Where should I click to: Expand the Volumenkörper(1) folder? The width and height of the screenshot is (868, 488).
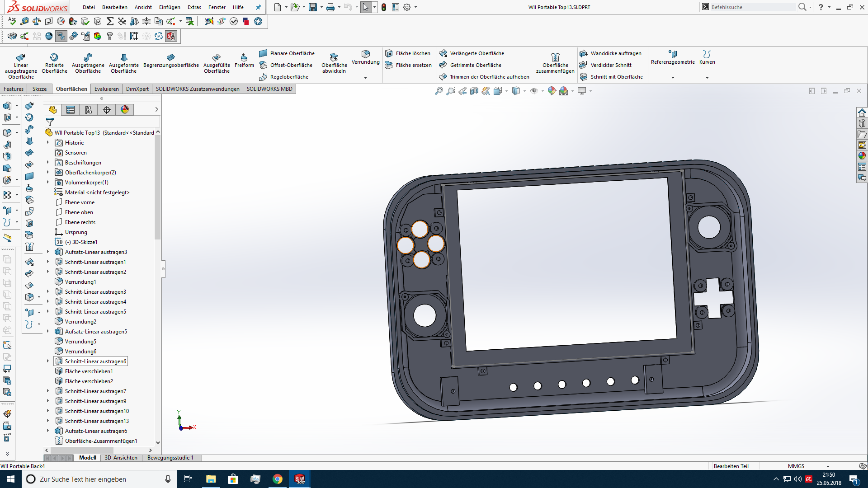coord(48,182)
